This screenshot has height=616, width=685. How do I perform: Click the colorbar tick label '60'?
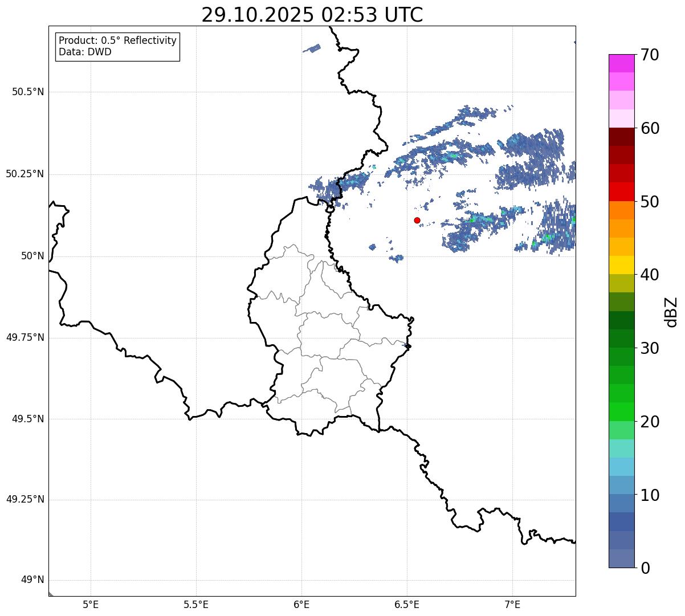point(649,128)
